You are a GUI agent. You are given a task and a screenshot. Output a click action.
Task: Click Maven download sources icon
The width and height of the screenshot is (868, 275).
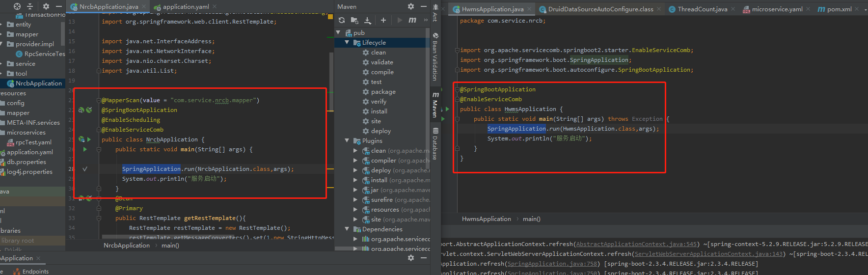tap(368, 20)
